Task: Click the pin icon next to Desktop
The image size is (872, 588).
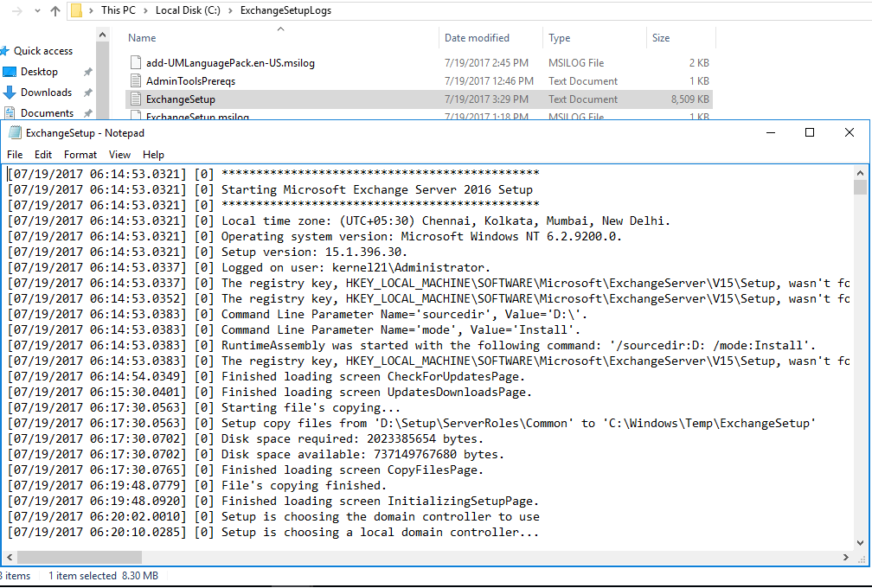Action: (87, 73)
